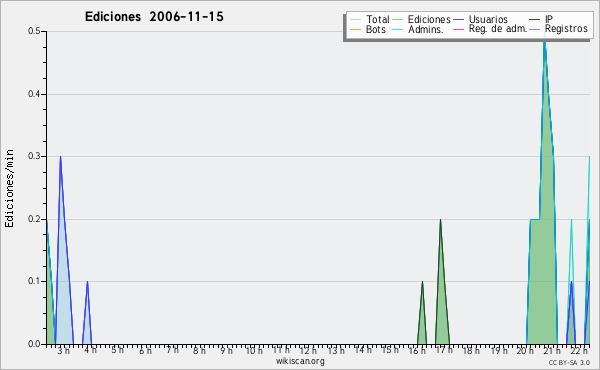Image resolution: width=600 pixels, height=370 pixels.
Task: Click the "0.3" y-axis label
Action: (x=34, y=156)
